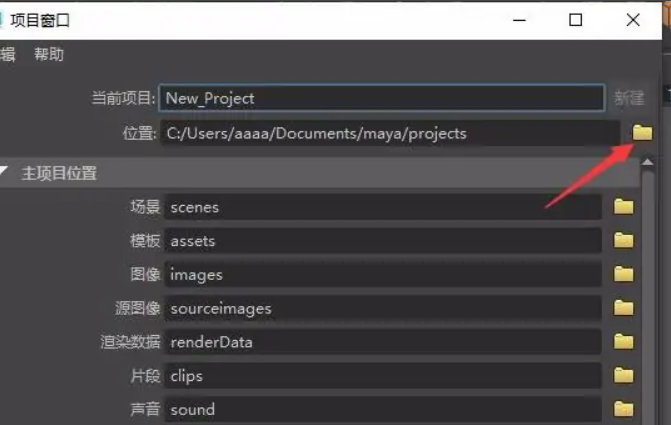Open the 编辑 menu at left edge

pos(7,55)
